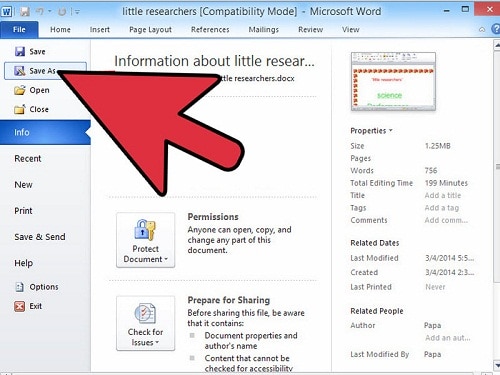Click Save in Quick Access Toolbar
The image size is (500, 375).
click(25, 12)
